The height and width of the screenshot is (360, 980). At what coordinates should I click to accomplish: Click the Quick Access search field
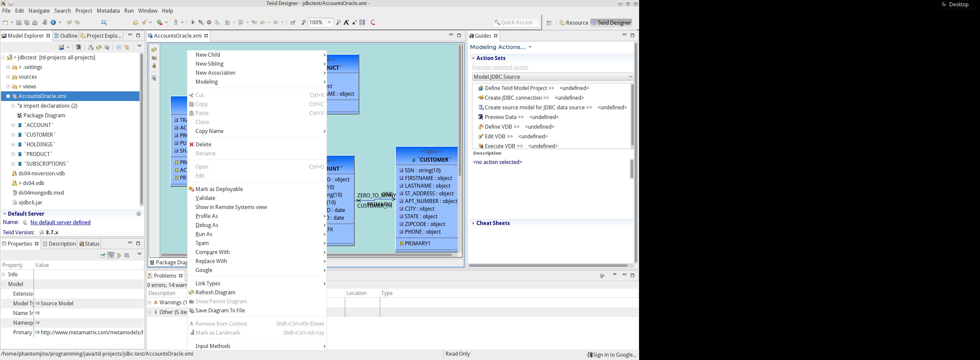click(516, 22)
